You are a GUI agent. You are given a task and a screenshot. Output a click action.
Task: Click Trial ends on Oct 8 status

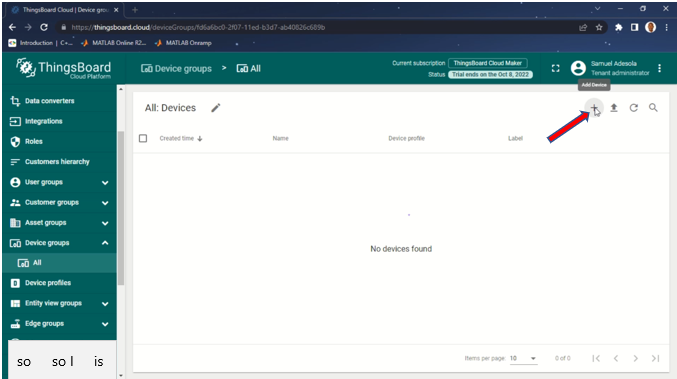click(x=490, y=74)
